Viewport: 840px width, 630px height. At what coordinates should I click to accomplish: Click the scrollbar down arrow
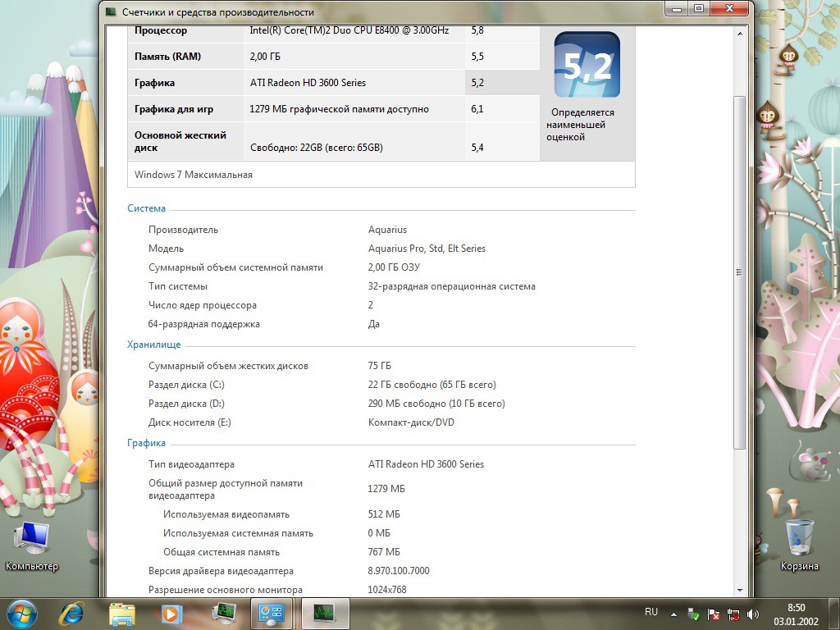(x=740, y=591)
